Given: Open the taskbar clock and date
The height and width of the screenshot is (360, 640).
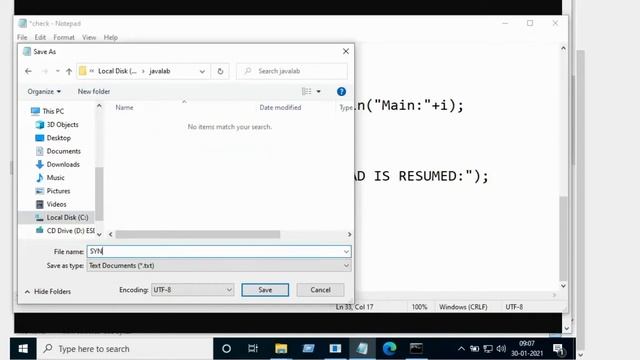Looking at the screenshot, I should coord(527,349).
